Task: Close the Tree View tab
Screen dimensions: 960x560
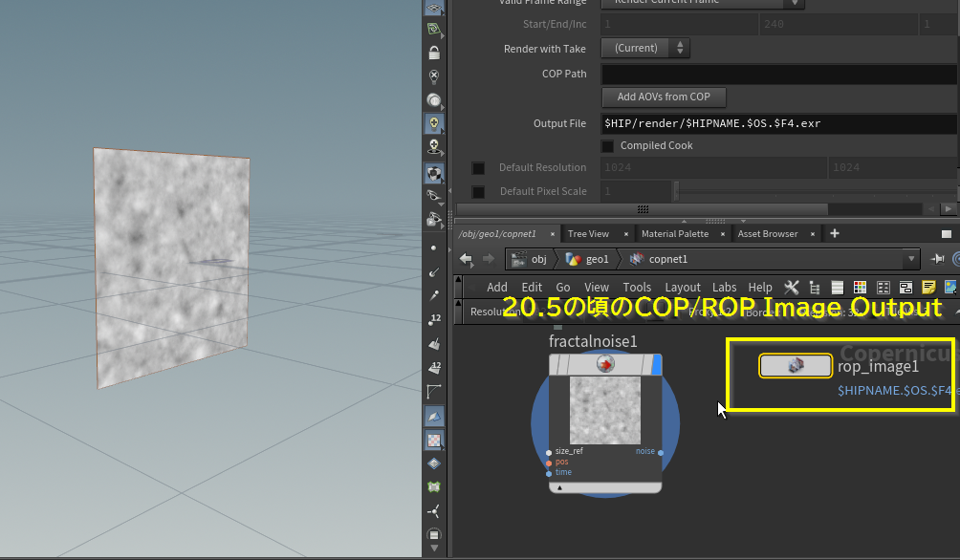Action: 625,234
